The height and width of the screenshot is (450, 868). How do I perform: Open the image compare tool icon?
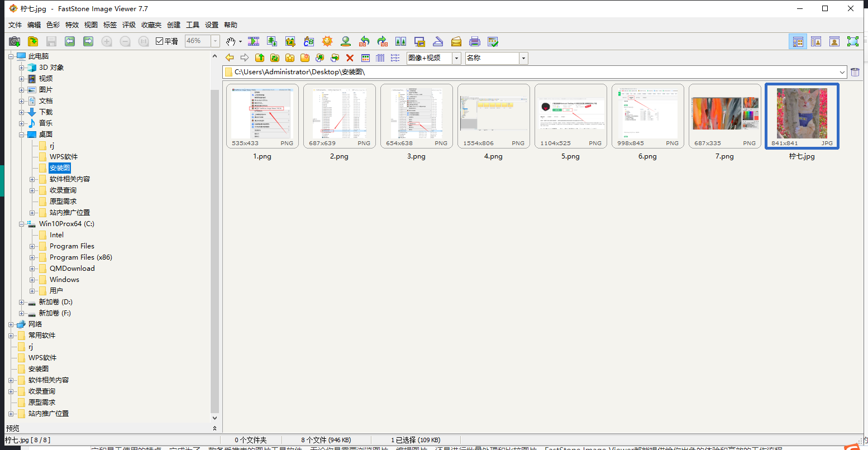401,41
